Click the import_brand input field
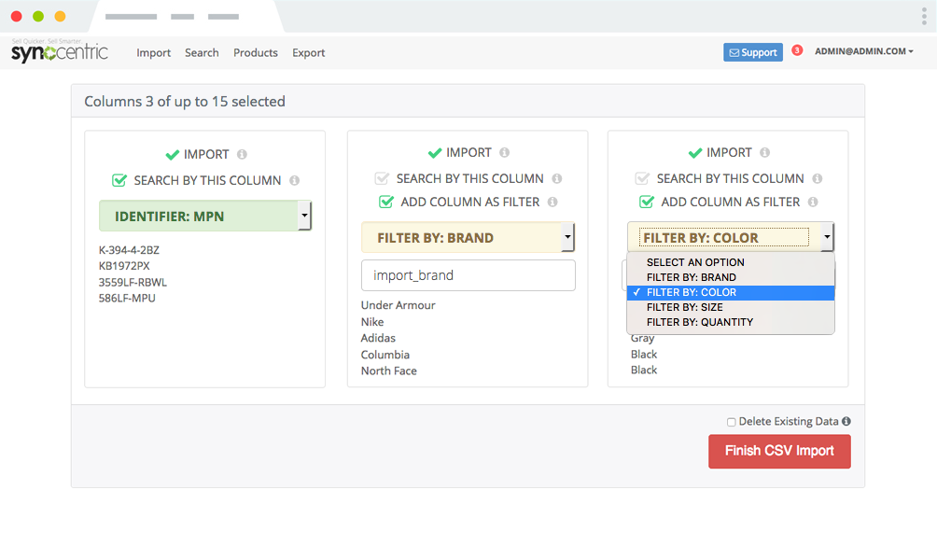Viewport: 937px width, 560px height. [x=468, y=275]
